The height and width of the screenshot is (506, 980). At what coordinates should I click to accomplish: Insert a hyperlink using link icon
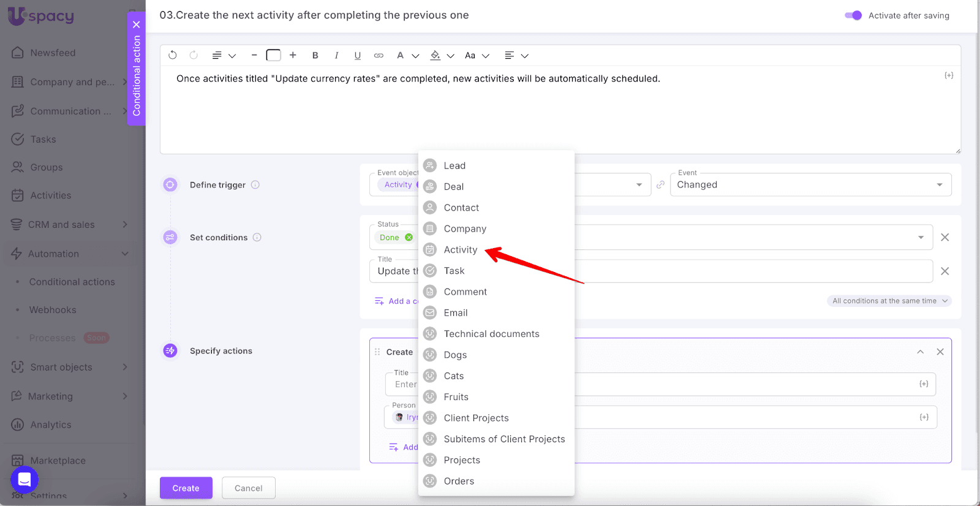coord(379,55)
